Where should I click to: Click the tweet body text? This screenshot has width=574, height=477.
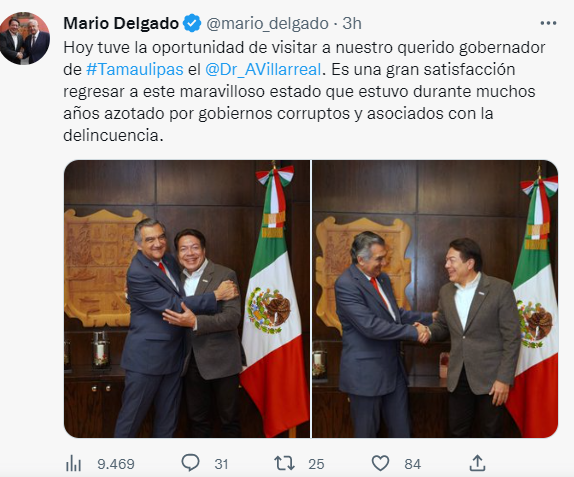coord(304,91)
